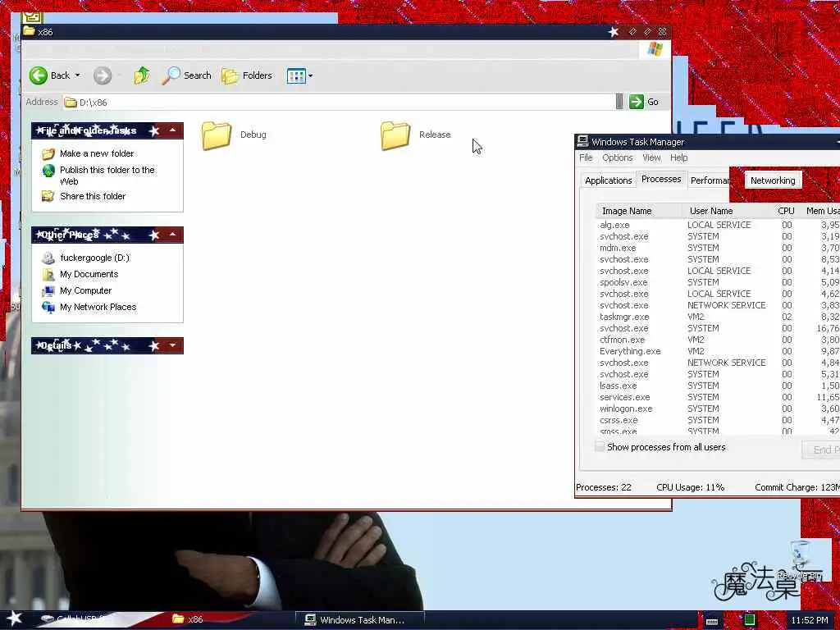
Task: Click the My Network Places icon
Action: click(x=48, y=308)
